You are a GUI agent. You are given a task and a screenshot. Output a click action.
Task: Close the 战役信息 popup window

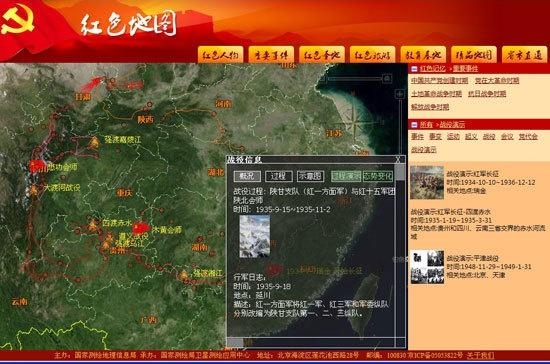(398, 160)
